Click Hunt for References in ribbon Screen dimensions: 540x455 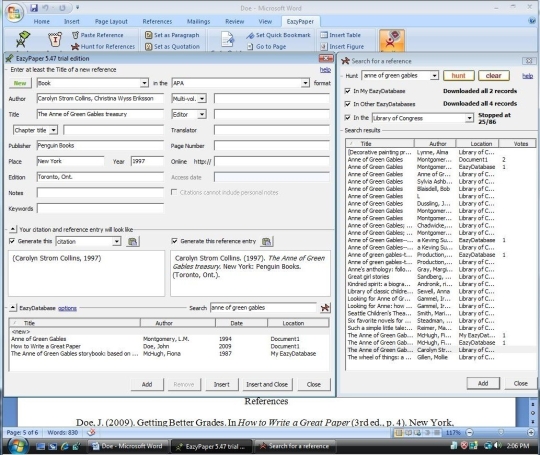[103, 46]
